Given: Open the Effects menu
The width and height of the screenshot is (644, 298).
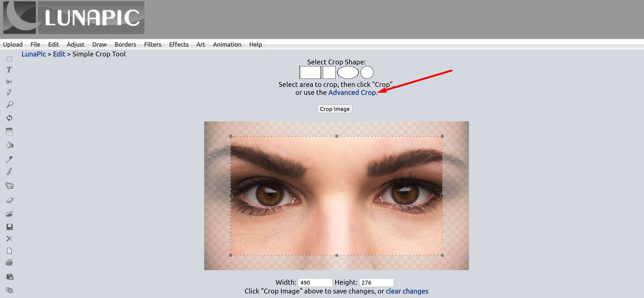Looking at the screenshot, I should [179, 44].
